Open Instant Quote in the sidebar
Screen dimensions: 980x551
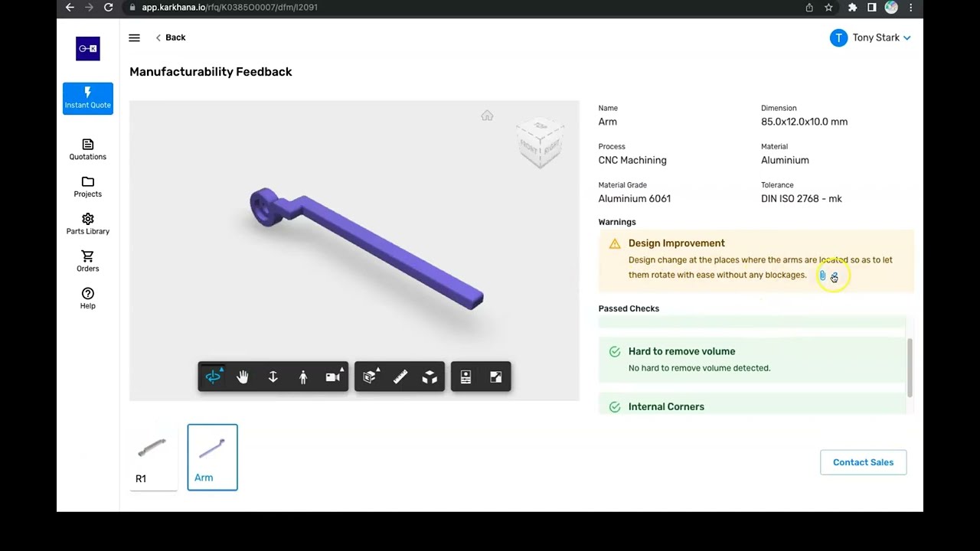pyautogui.click(x=88, y=99)
